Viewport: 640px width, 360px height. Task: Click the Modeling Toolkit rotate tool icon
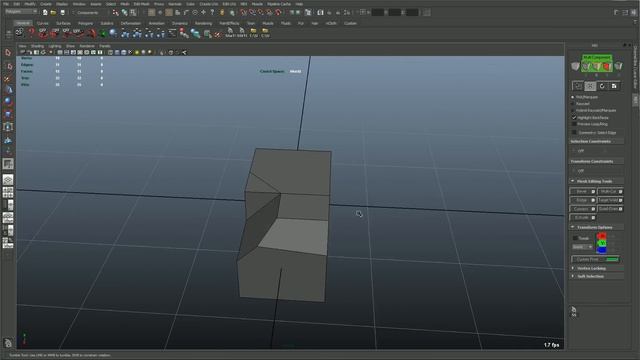602,86
